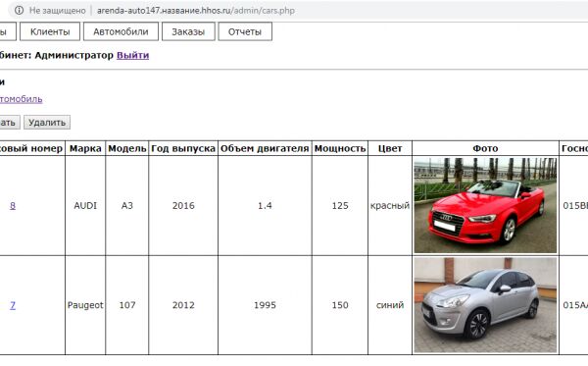Viewport: 588px width, 366px height.
Task: Click the Модель column header
Action: click(x=127, y=148)
